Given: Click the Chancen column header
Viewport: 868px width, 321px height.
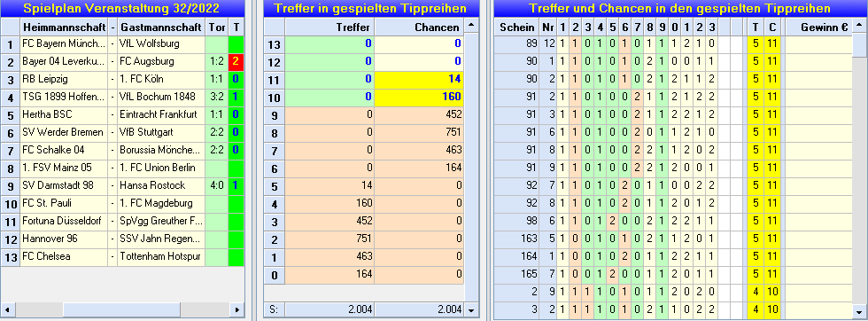Looking at the screenshot, I should click(419, 27).
